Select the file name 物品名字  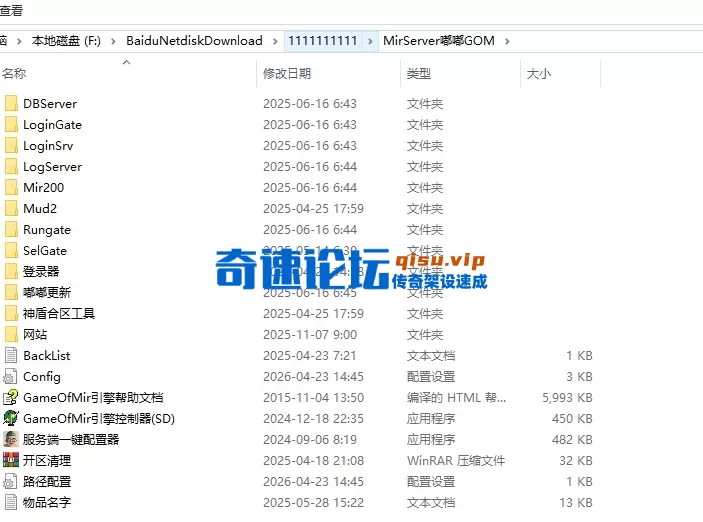click(x=47, y=503)
